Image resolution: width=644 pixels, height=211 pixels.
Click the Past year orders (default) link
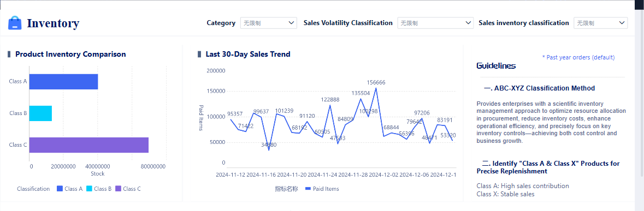tap(578, 57)
